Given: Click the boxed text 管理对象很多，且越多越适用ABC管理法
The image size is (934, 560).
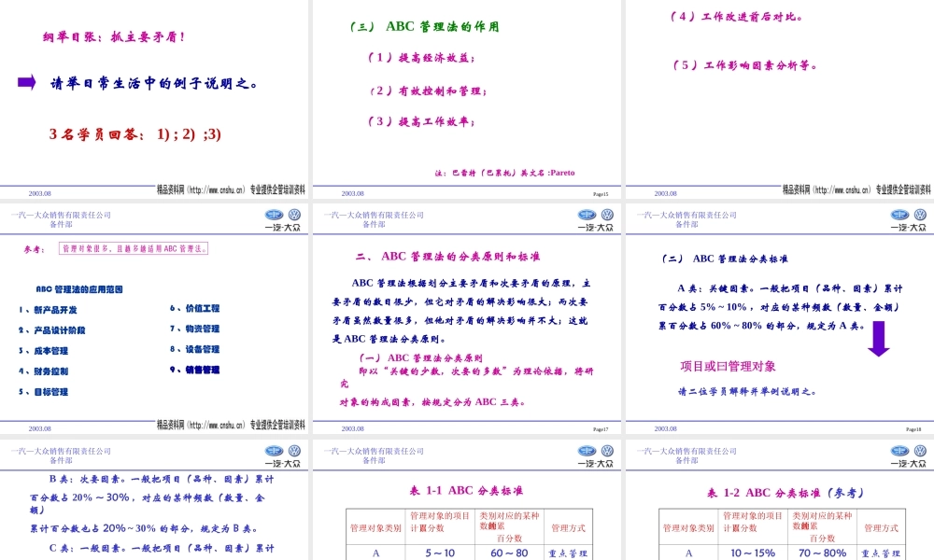Looking at the screenshot, I should [134, 249].
